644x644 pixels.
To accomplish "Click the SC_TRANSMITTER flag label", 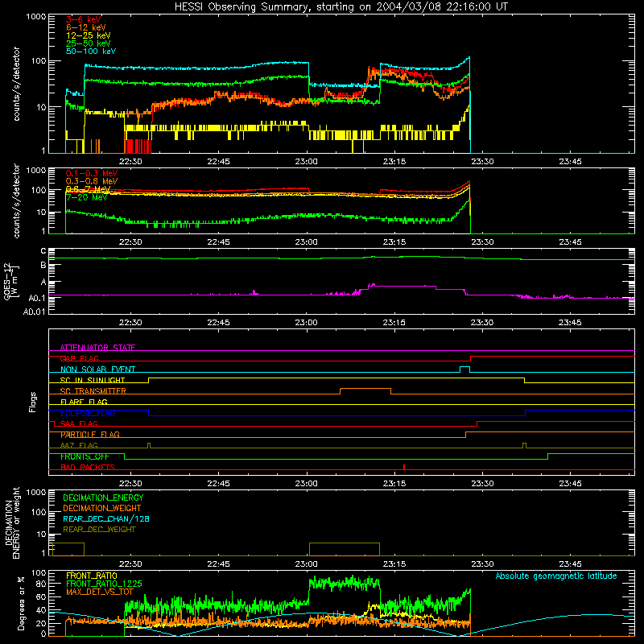I will (x=93, y=391).
